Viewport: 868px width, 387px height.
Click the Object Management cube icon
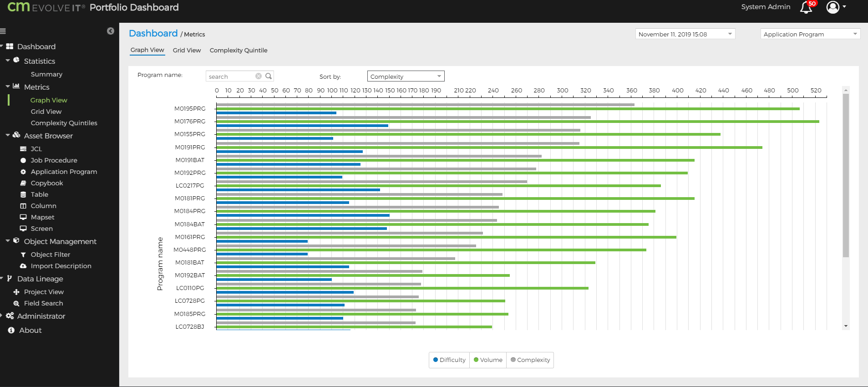coord(16,240)
